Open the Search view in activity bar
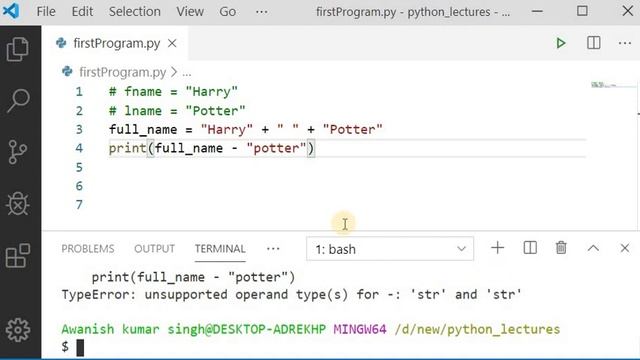Image resolution: width=640 pixels, height=360 pixels. point(18,100)
